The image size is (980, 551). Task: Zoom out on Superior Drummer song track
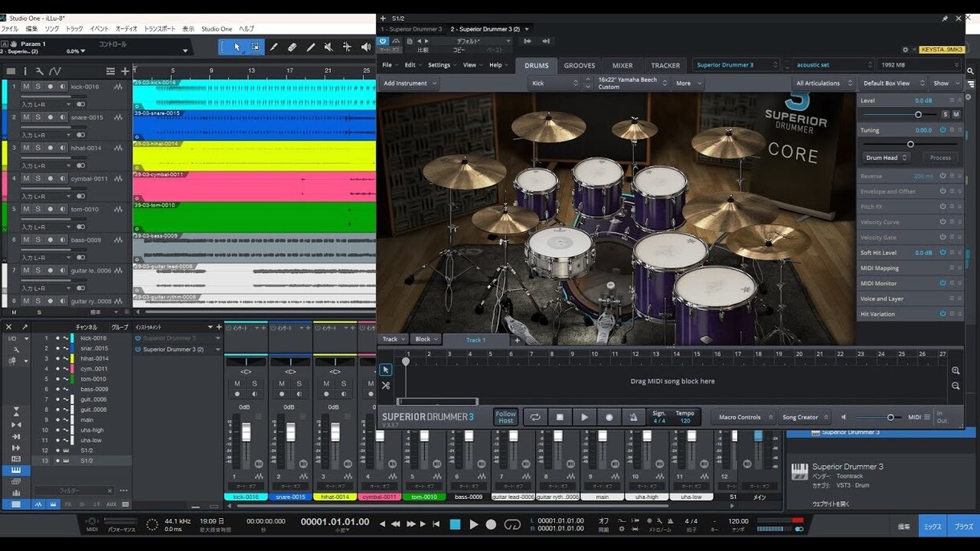click(956, 386)
